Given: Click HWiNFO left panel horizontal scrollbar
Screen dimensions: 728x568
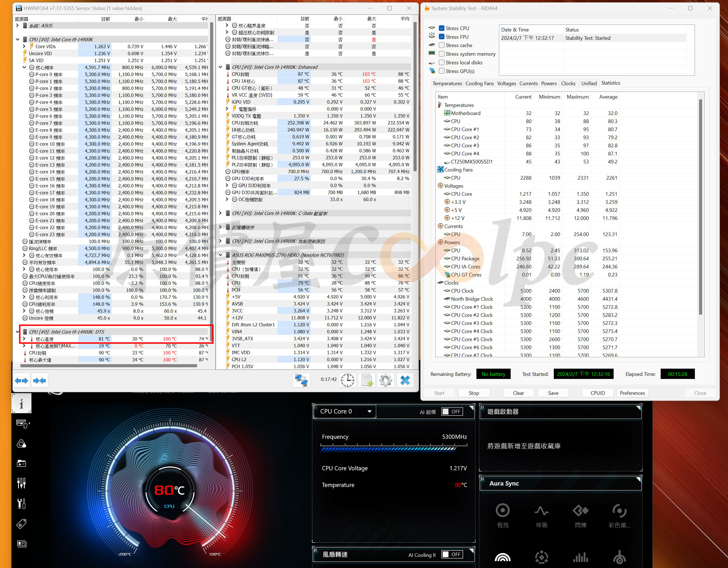Looking at the screenshot, I should (x=108, y=366).
